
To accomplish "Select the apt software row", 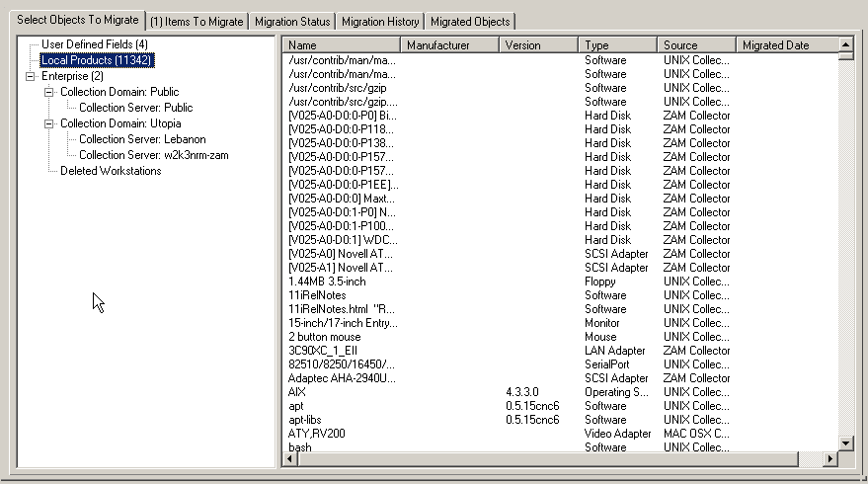I will (560, 406).
